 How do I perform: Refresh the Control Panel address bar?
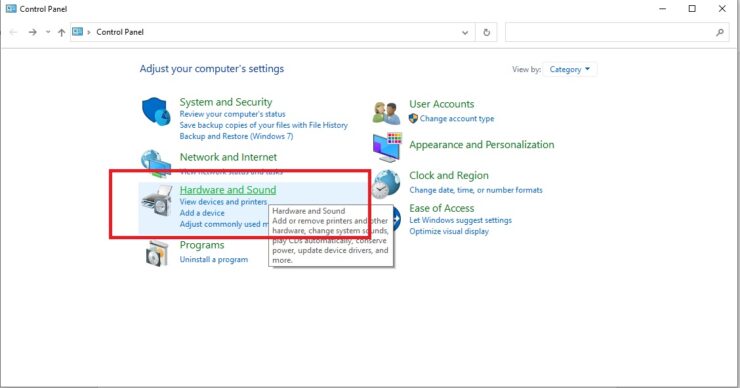point(487,32)
